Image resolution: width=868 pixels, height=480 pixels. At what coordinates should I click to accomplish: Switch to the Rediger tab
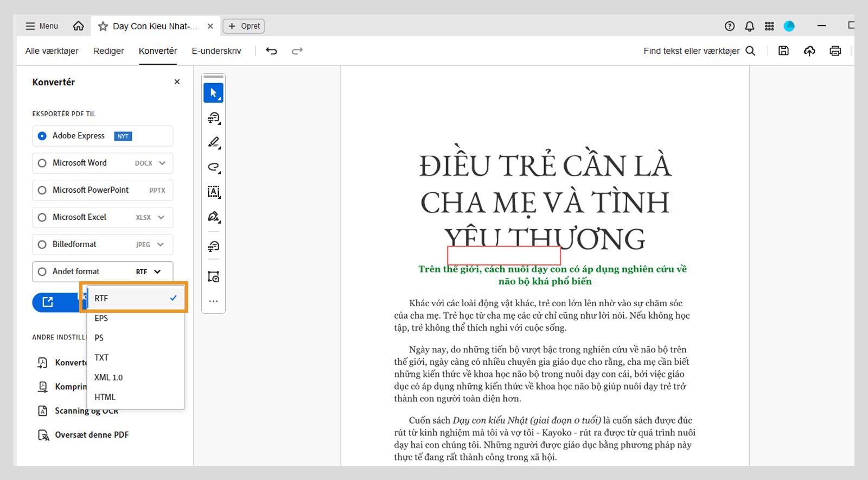pos(108,51)
